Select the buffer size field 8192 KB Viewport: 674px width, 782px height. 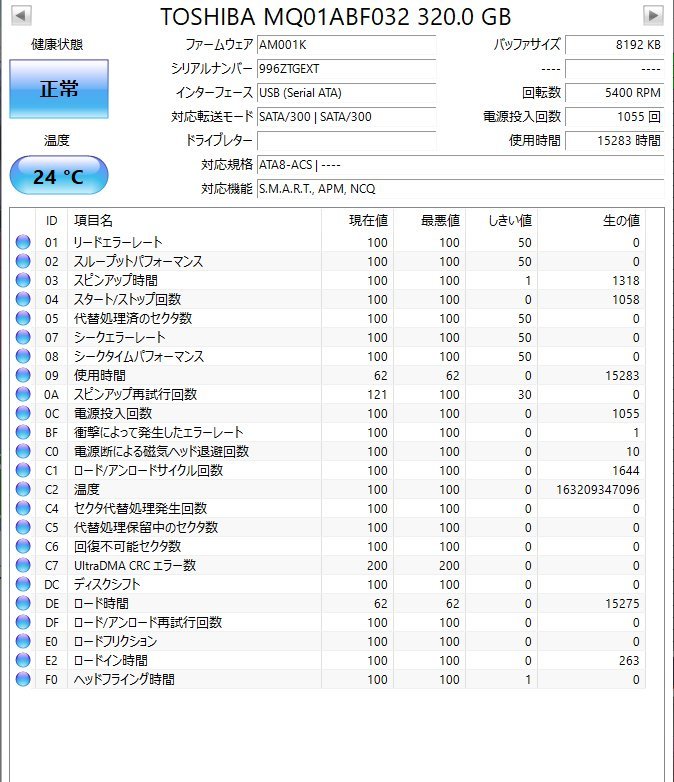click(615, 45)
